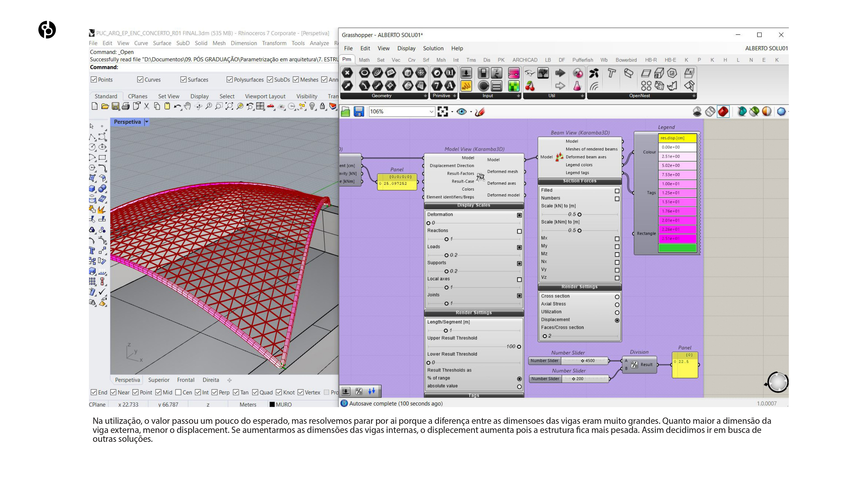868x488 pixels.
Task: Click the 4500 Number Slider handle
Action: pyautogui.click(x=583, y=361)
